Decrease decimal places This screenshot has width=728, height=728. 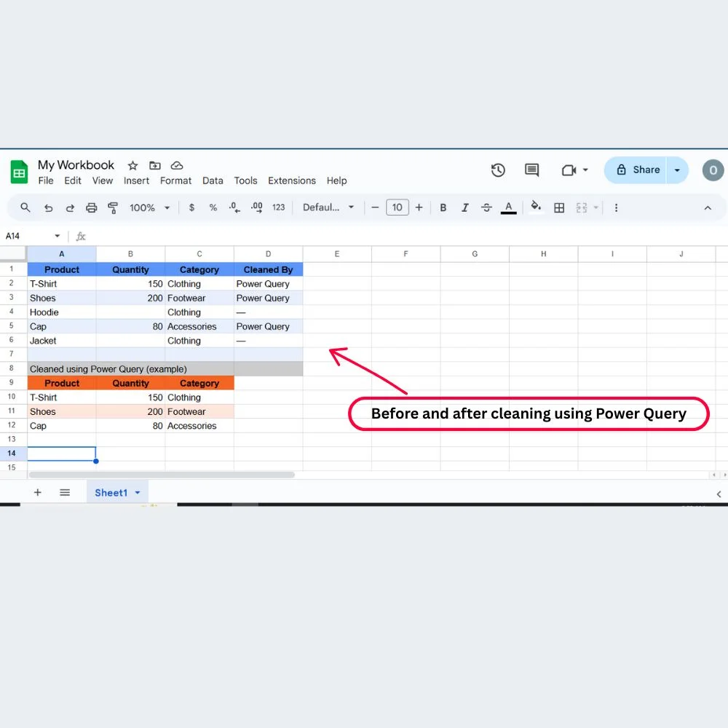click(x=234, y=207)
